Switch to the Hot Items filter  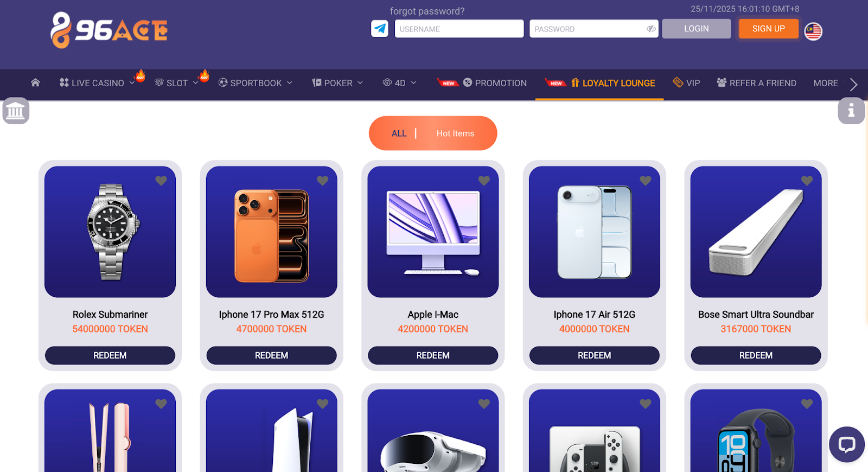[x=455, y=133]
